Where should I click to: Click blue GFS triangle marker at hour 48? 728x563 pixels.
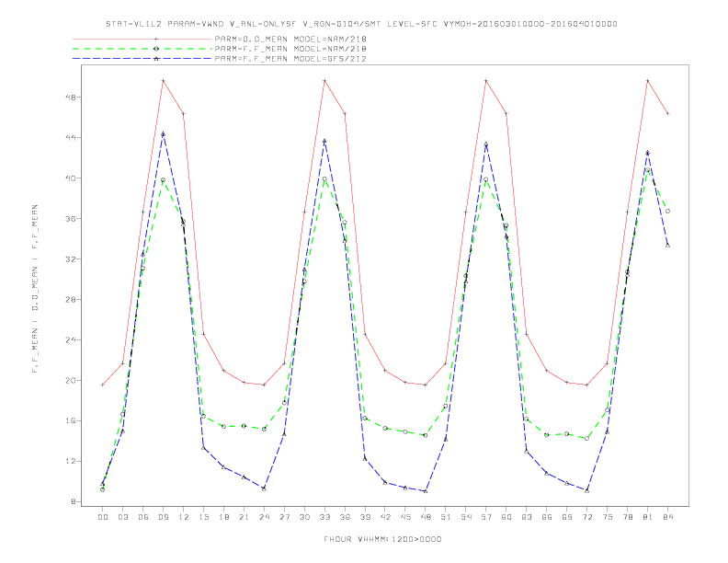click(426, 491)
